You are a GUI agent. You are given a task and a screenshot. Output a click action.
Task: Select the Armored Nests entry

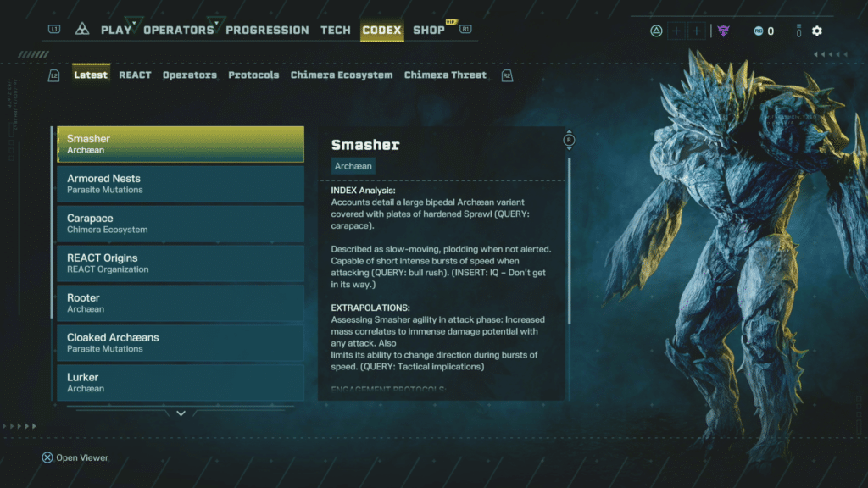click(181, 184)
